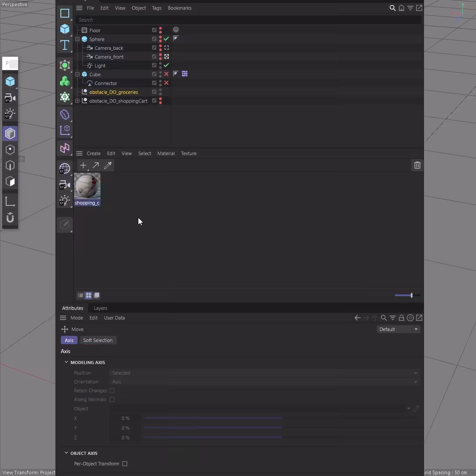Click the new material plus icon
The height and width of the screenshot is (476, 476).
coord(83,165)
